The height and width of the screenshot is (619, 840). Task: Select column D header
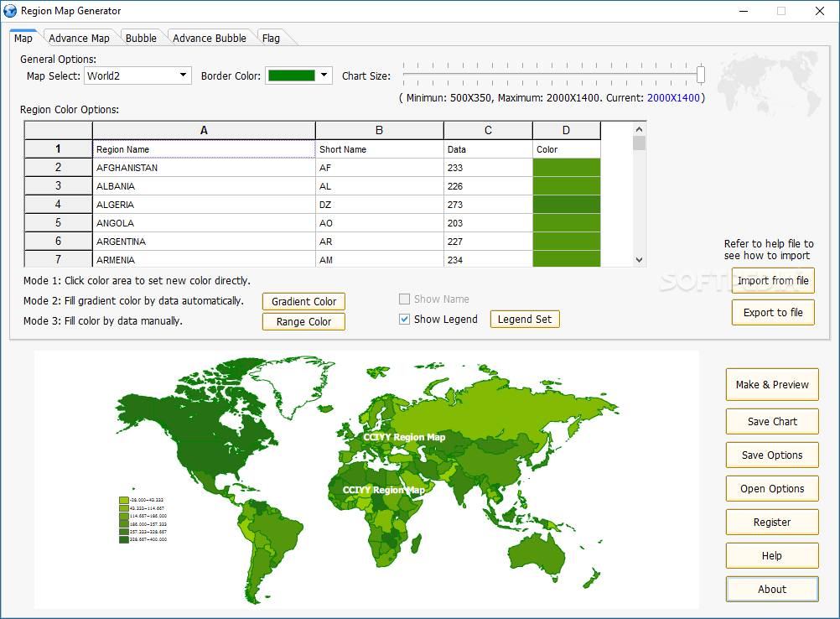point(566,130)
